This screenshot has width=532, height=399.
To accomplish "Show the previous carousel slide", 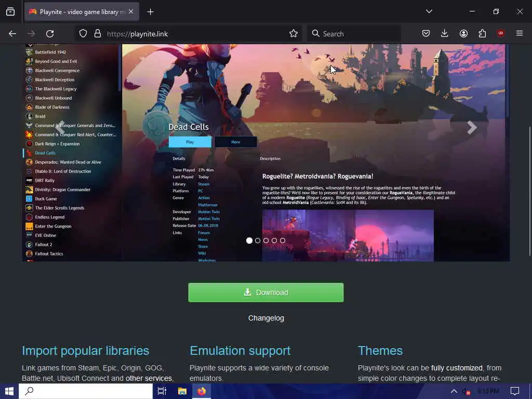I will point(60,128).
